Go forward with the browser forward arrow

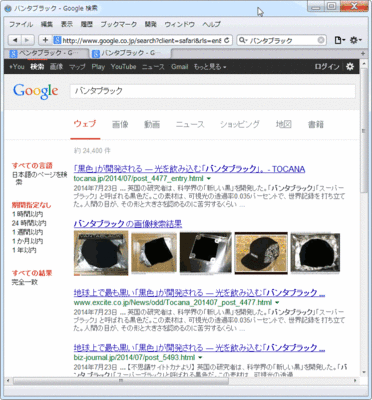[x=27, y=40]
